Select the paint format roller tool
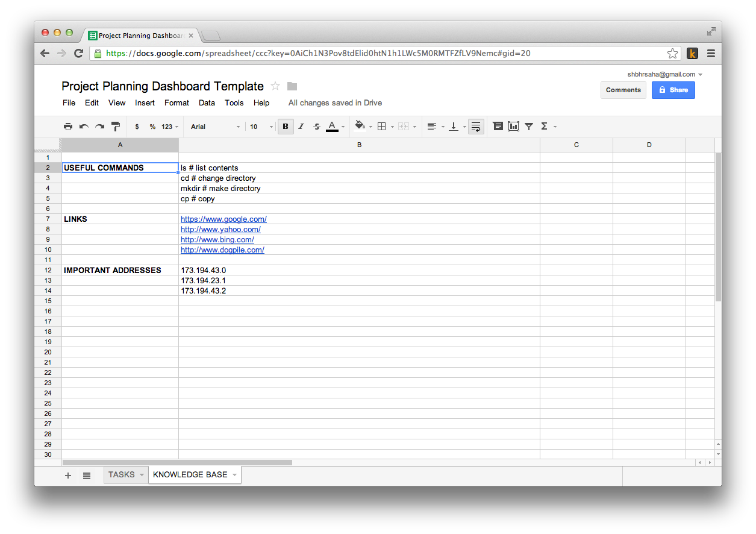The width and height of the screenshot is (756, 534). [x=116, y=127]
